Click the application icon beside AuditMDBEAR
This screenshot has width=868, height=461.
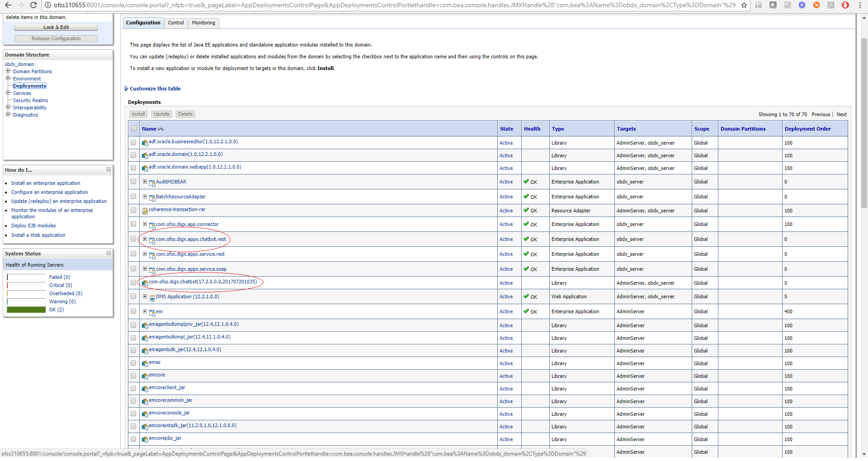(152, 183)
